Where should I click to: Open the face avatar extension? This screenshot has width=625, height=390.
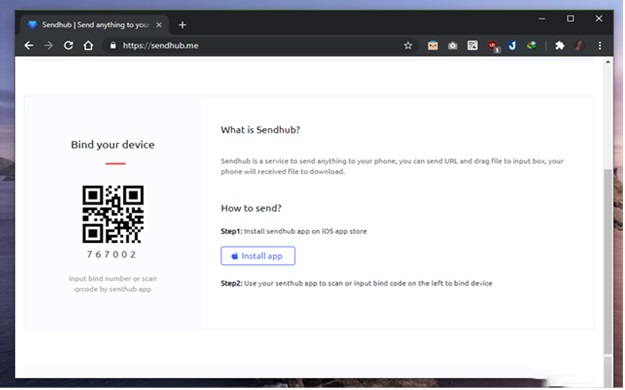click(x=433, y=45)
